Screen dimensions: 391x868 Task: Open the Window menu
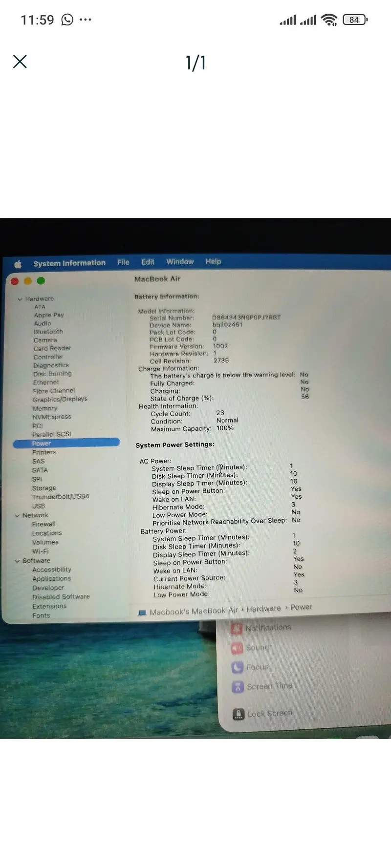pos(180,261)
